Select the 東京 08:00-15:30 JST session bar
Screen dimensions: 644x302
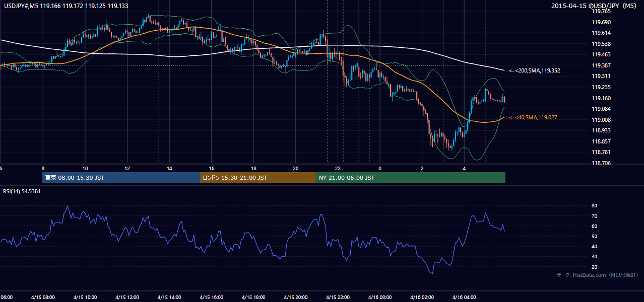tap(121, 178)
